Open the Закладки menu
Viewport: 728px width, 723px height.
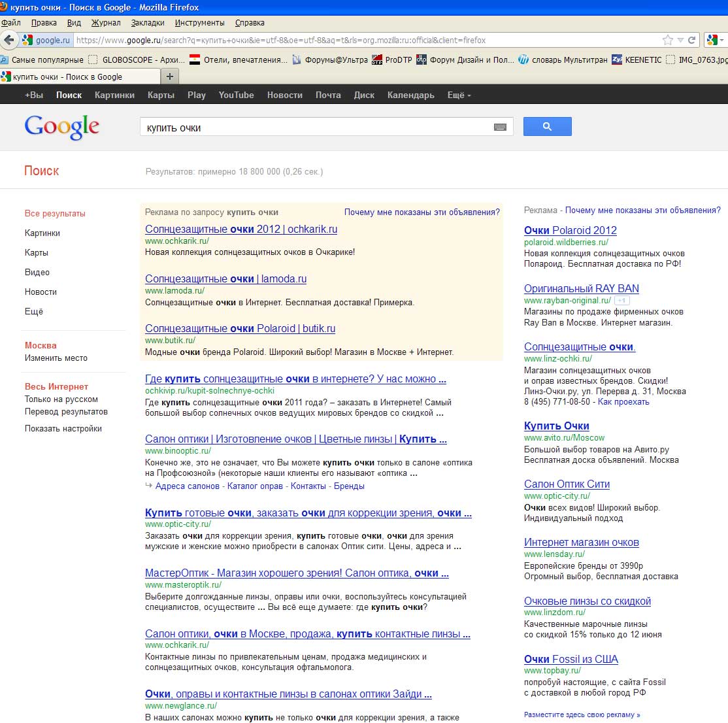pos(148,23)
